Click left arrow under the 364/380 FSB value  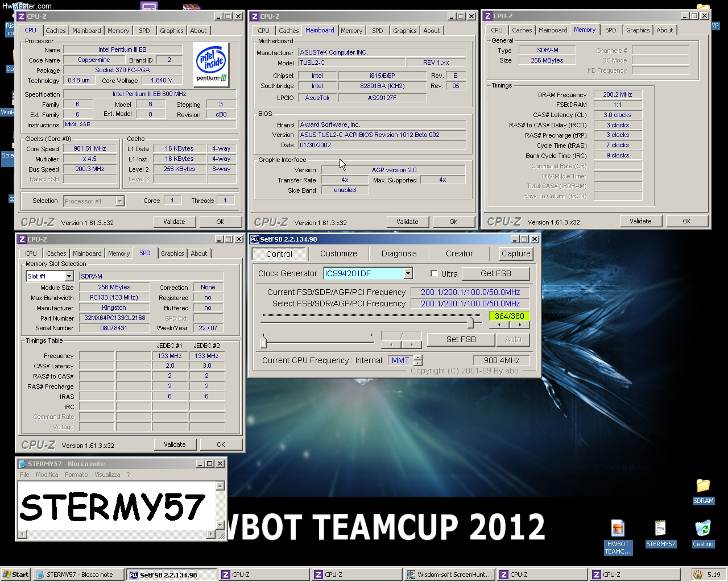point(499,325)
